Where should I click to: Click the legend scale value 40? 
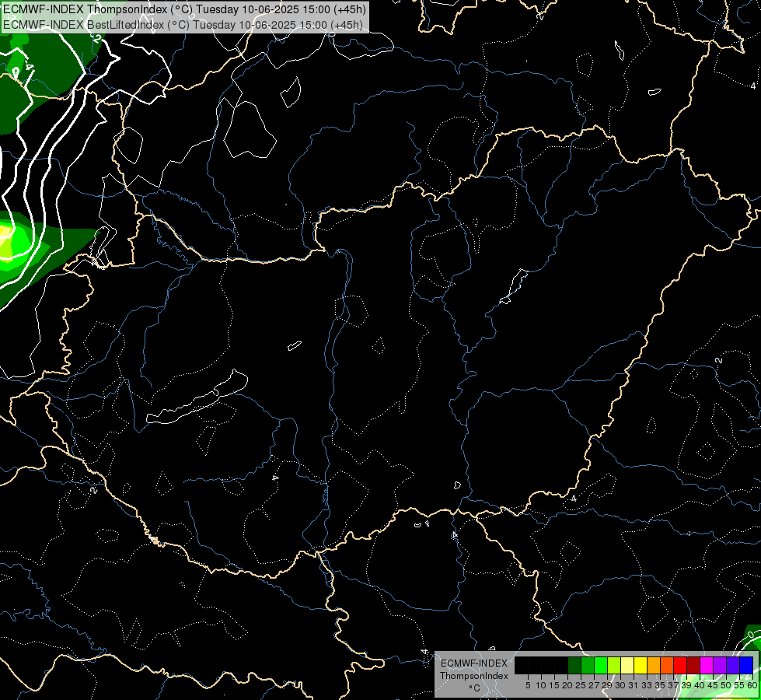[x=700, y=685]
